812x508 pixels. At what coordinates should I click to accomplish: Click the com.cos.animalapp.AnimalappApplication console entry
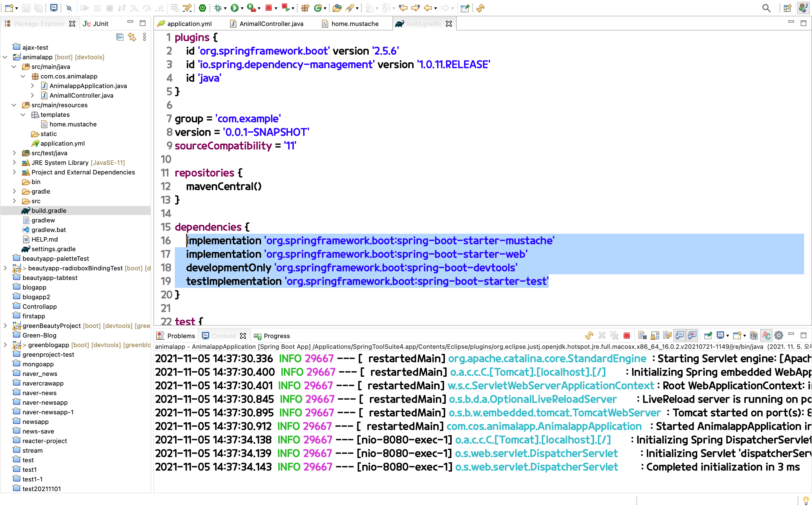point(544,426)
